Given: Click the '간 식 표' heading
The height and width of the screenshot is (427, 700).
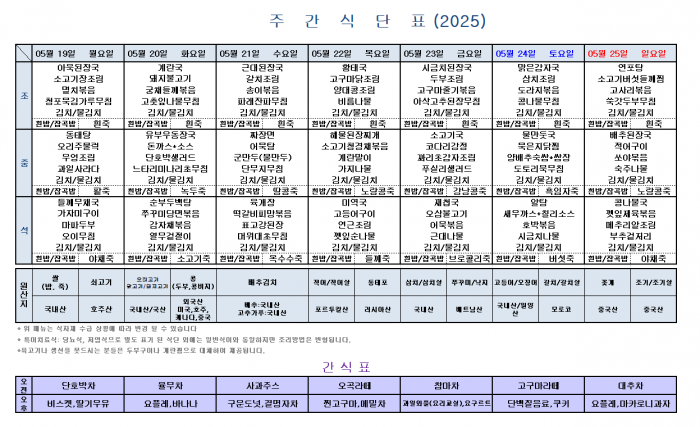Looking at the screenshot, I should [x=346, y=367].
